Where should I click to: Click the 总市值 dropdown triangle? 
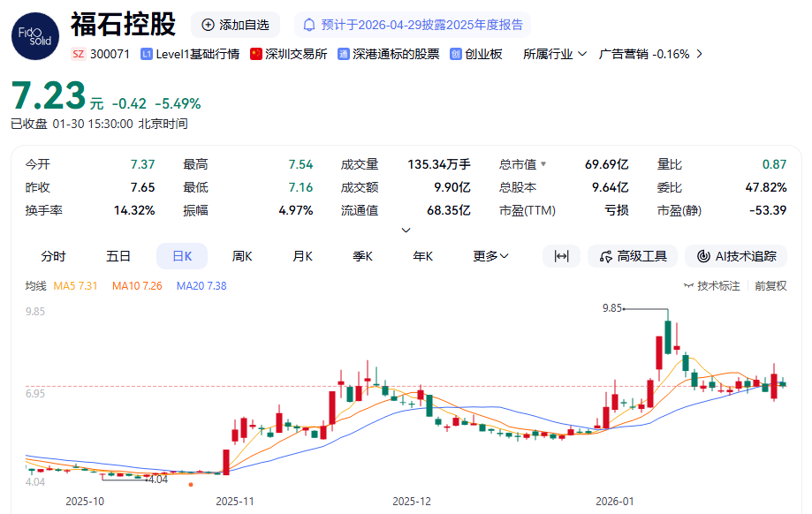(x=543, y=164)
